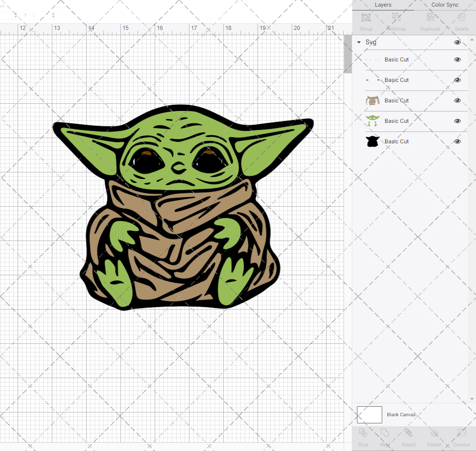Hide the brown eye-spots Basic Cut layer
476x451 pixels.
[457, 80]
